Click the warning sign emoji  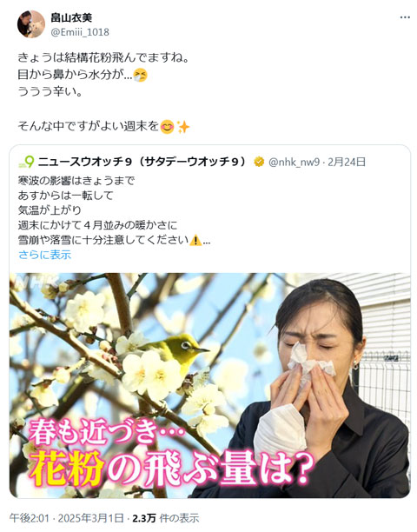tap(195, 241)
